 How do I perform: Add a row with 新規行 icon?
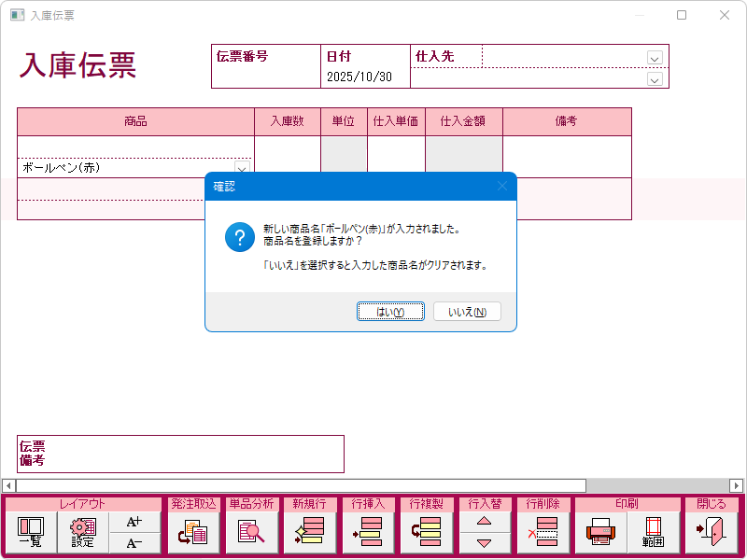click(x=309, y=533)
